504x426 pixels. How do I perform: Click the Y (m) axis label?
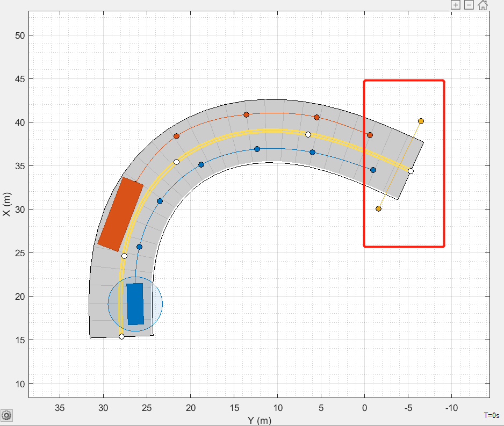(x=260, y=420)
